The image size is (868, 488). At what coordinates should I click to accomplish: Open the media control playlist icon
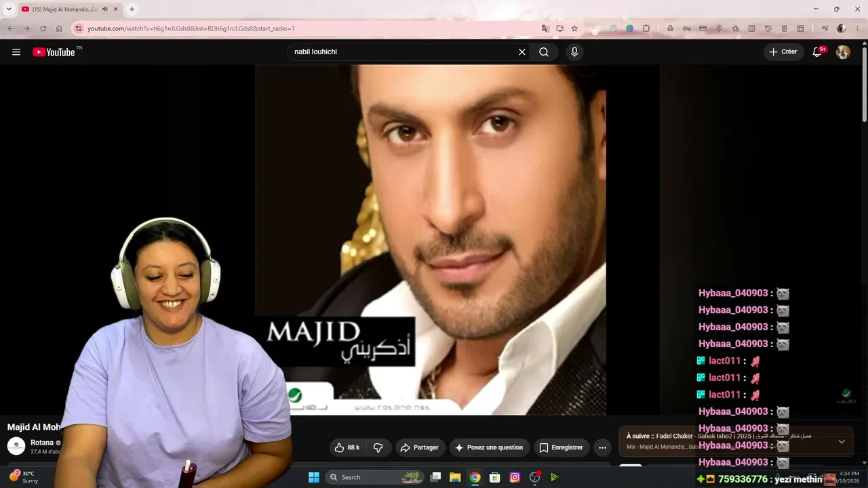(825, 28)
